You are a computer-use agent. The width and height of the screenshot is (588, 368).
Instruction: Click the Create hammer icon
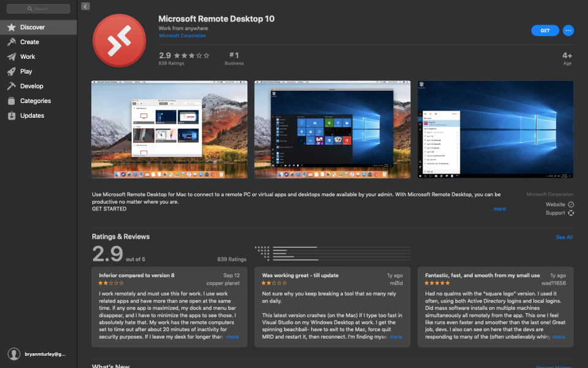pos(12,42)
